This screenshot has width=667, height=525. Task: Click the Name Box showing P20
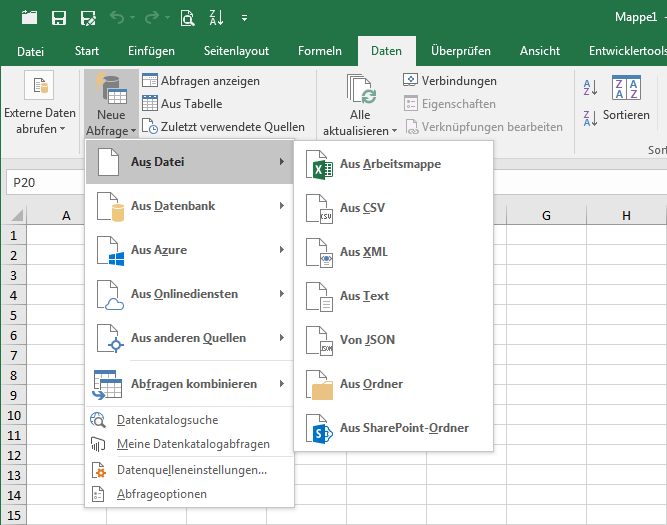45,183
